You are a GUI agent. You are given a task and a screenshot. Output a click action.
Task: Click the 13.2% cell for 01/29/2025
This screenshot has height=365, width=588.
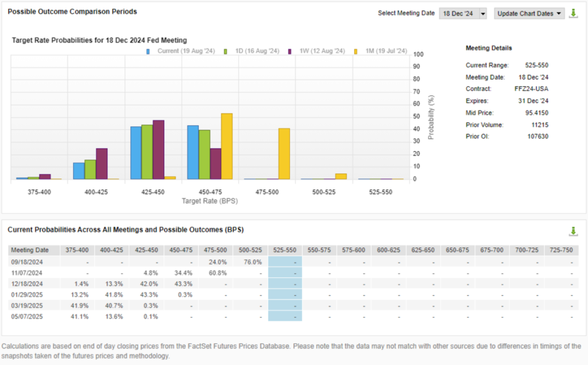[79, 294]
